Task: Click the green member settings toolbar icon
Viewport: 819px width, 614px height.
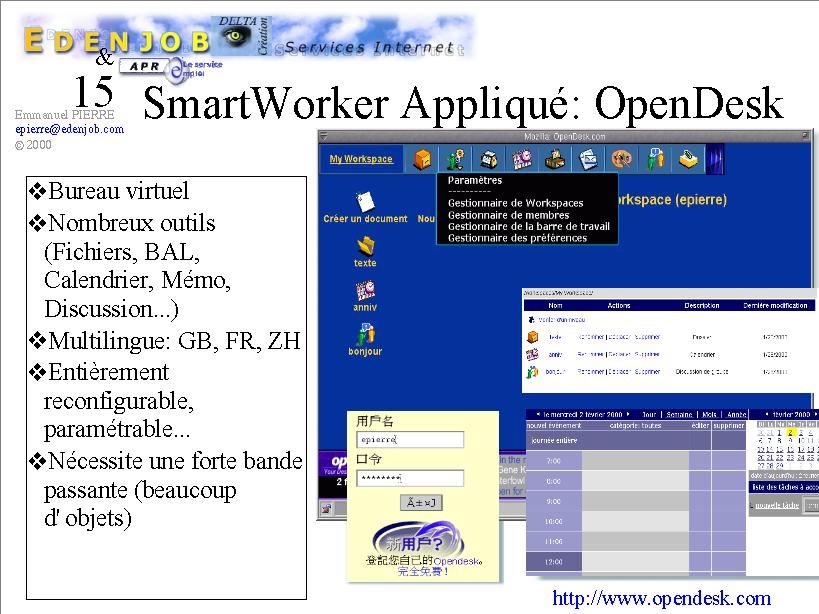Action: (455, 159)
